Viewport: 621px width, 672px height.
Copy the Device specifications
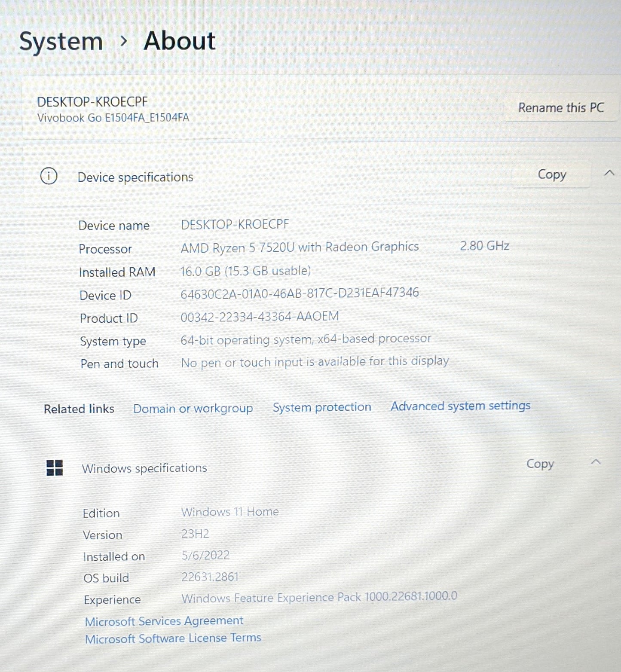[552, 174]
